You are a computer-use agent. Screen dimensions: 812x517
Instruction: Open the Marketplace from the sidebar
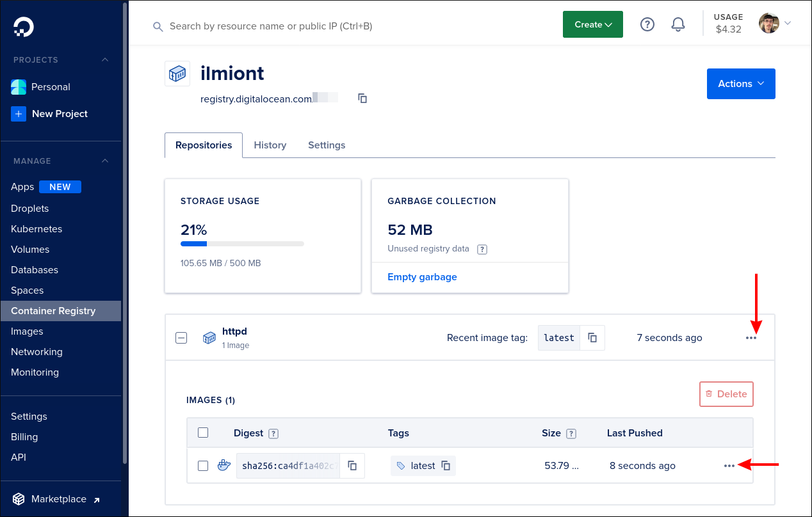coord(60,498)
